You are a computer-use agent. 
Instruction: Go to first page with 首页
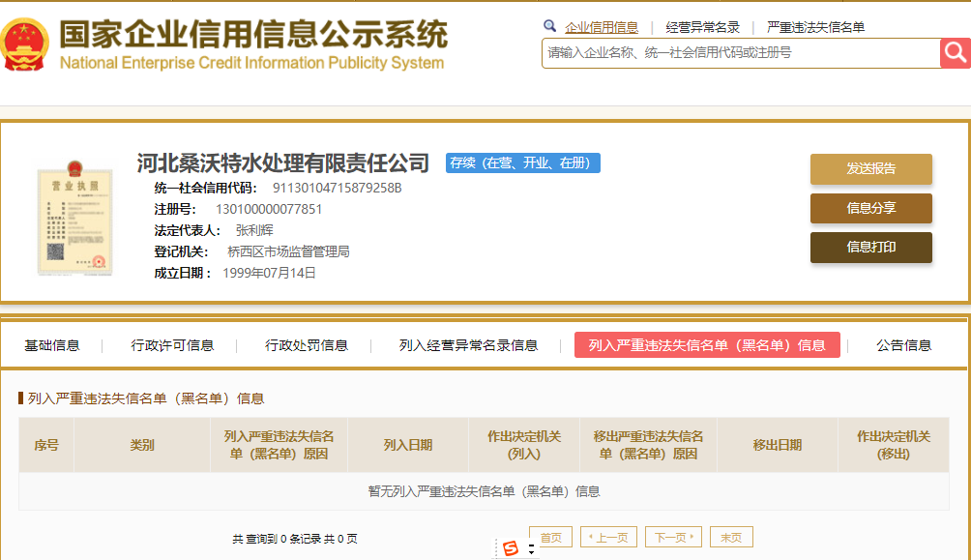[x=550, y=537]
